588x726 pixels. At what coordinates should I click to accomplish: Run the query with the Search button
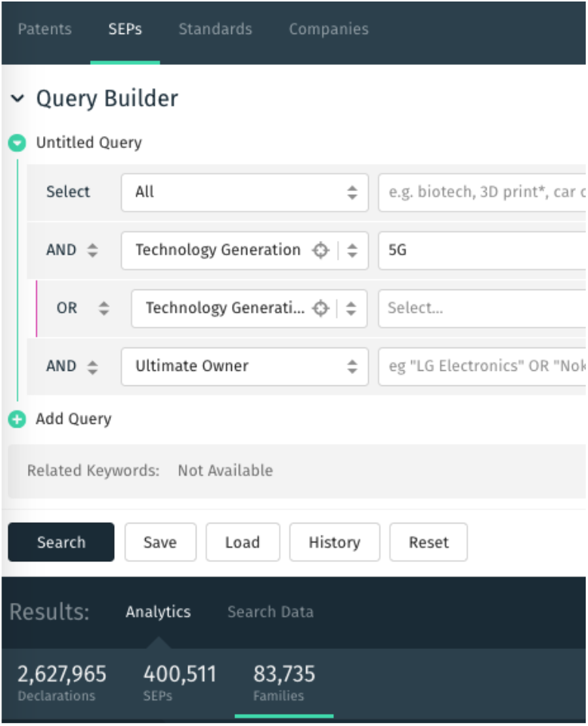[x=61, y=542]
